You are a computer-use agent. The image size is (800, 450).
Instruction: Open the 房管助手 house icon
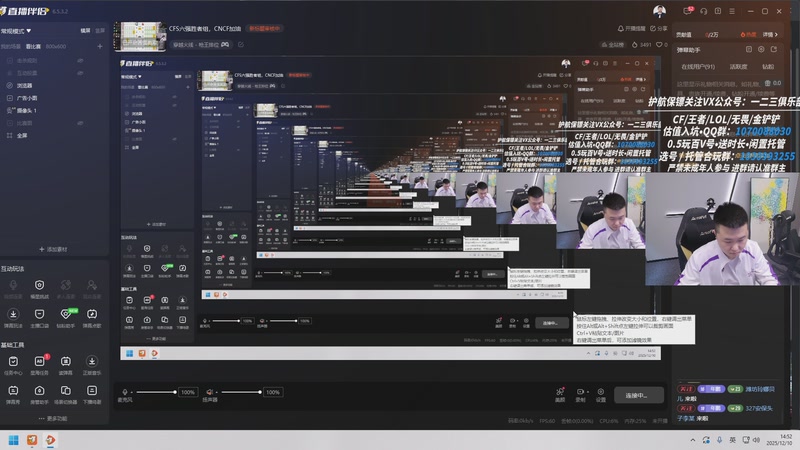pos(39,390)
